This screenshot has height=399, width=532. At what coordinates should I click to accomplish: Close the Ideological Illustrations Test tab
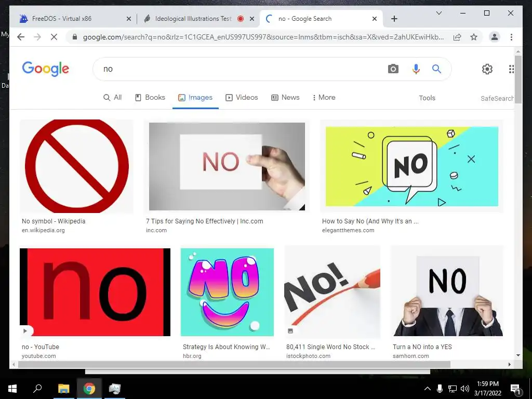click(252, 19)
